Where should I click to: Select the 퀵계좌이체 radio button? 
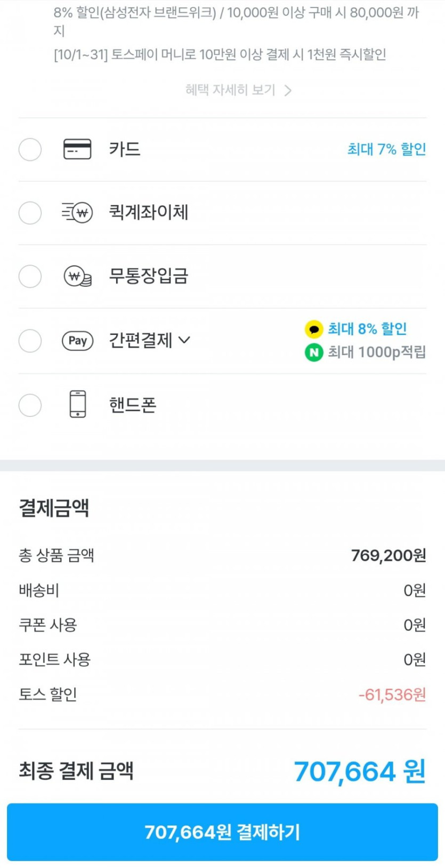(30, 213)
